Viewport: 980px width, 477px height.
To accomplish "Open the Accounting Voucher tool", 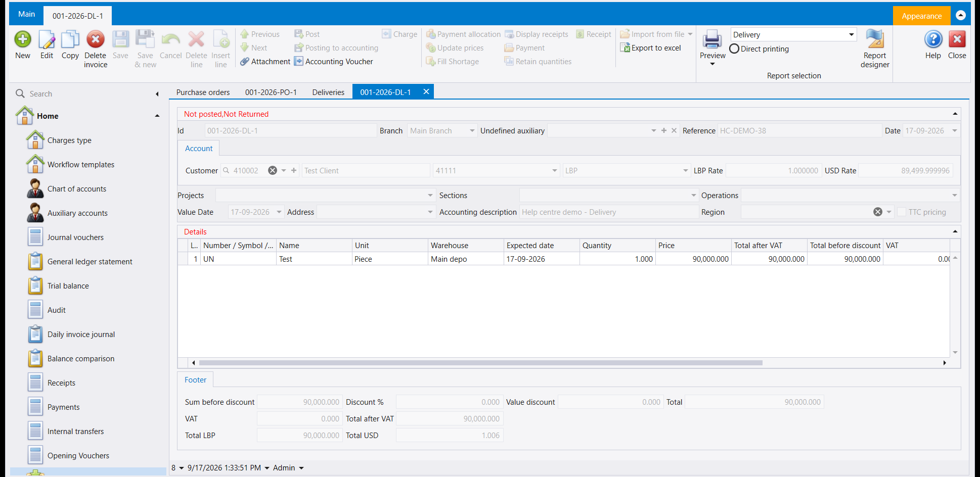I will pos(334,62).
